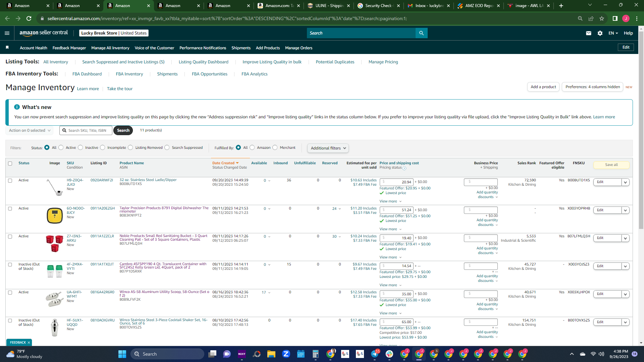The height and width of the screenshot is (362, 644).
Task: Select the Search Suppressed radio button
Action: coord(167,147)
